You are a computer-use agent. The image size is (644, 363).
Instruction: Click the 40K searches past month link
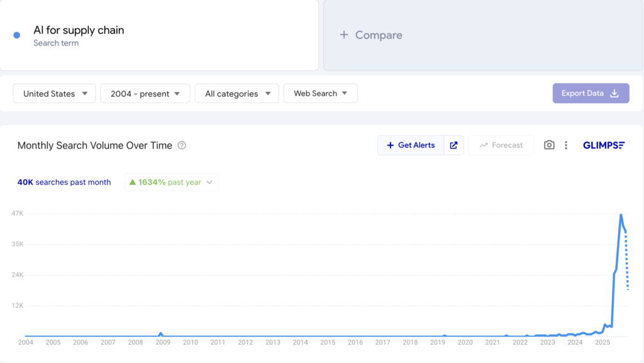tap(64, 182)
